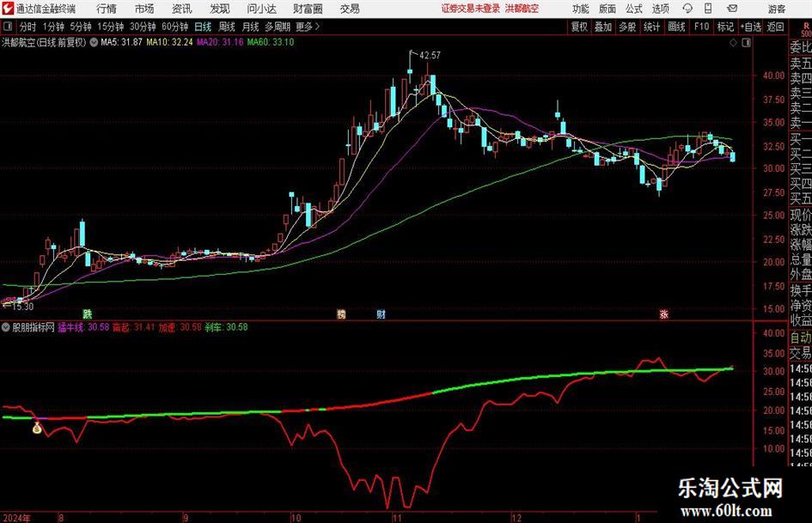Click the MA20: 31.16 value
This screenshot has width=812, height=523.
[220, 42]
